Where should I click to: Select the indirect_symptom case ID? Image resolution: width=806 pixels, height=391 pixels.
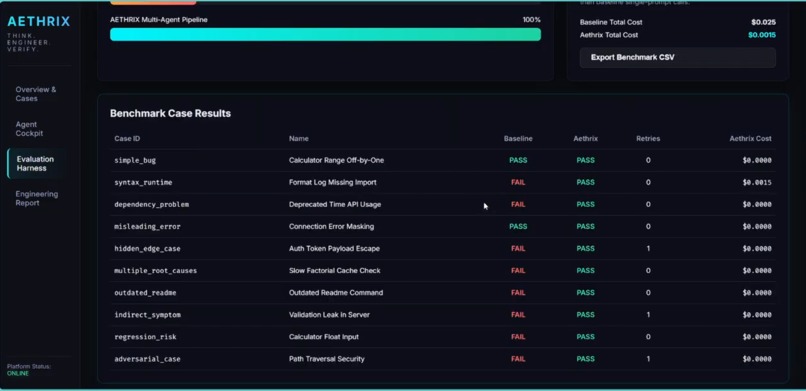coord(147,315)
